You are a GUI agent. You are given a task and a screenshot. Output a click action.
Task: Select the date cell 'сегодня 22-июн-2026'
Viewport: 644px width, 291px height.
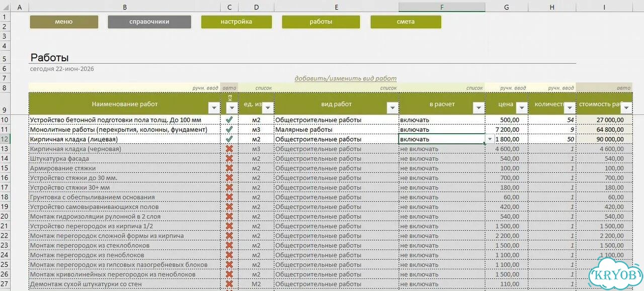click(62, 69)
